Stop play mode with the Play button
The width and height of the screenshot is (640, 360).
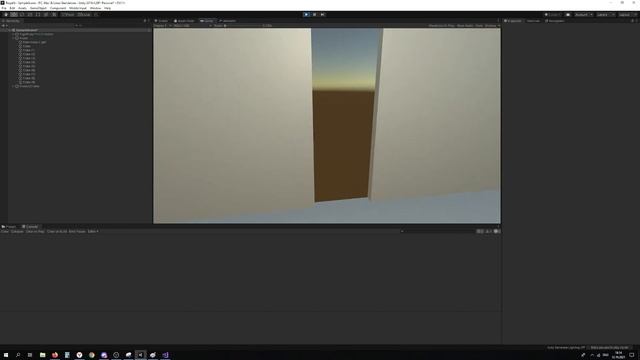click(306, 15)
